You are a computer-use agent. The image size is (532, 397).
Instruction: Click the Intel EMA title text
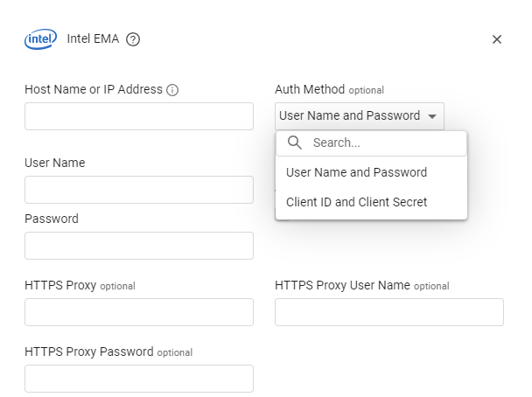(x=92, y=39)
